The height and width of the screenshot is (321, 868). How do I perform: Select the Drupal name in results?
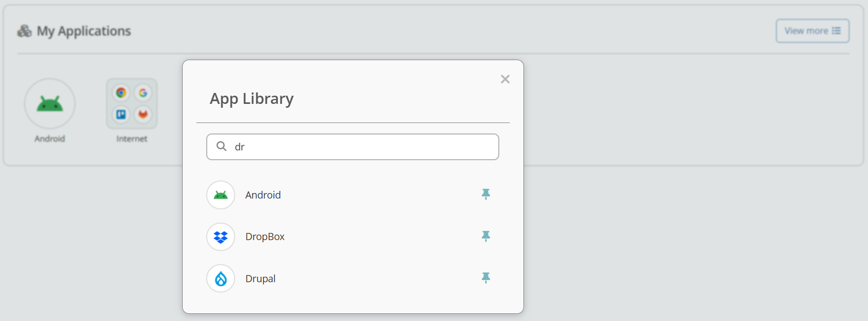point(260,279)
